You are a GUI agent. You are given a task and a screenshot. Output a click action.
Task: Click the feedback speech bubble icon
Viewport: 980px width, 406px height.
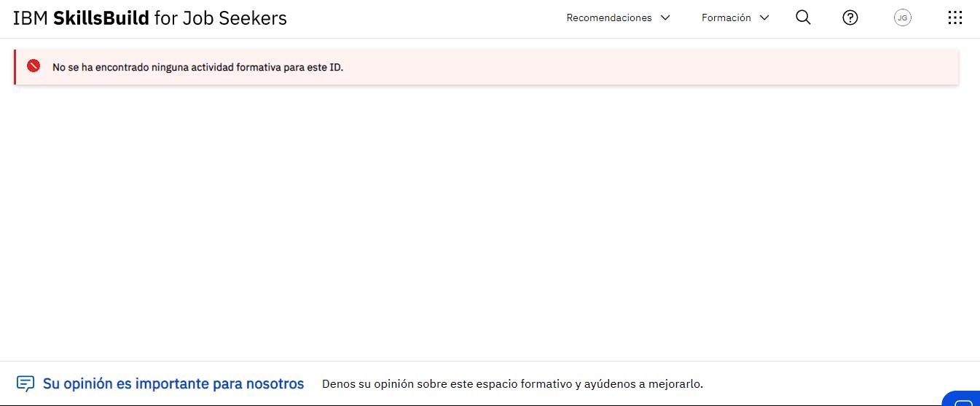26,383
